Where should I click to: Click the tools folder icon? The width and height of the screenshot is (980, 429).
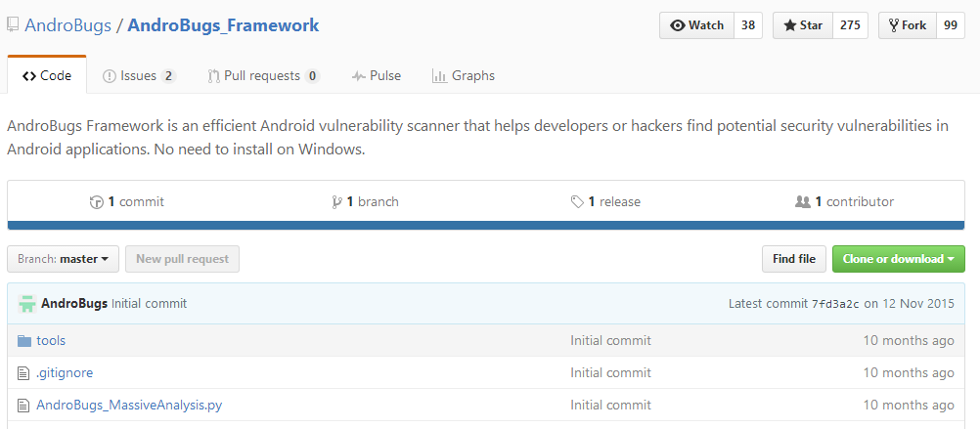pyautogui.click(x=24, y=341)
